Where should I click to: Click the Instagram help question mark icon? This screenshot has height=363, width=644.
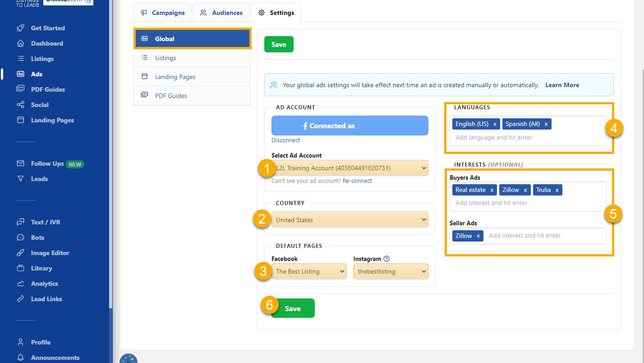386,259
